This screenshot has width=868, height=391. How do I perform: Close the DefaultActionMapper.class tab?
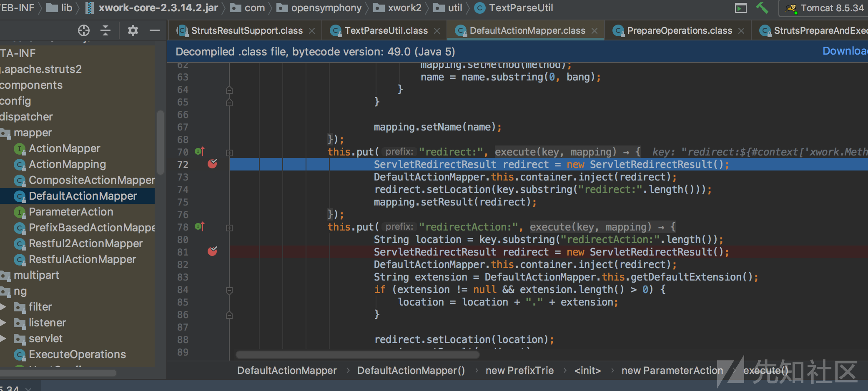[x=595, y=31]
